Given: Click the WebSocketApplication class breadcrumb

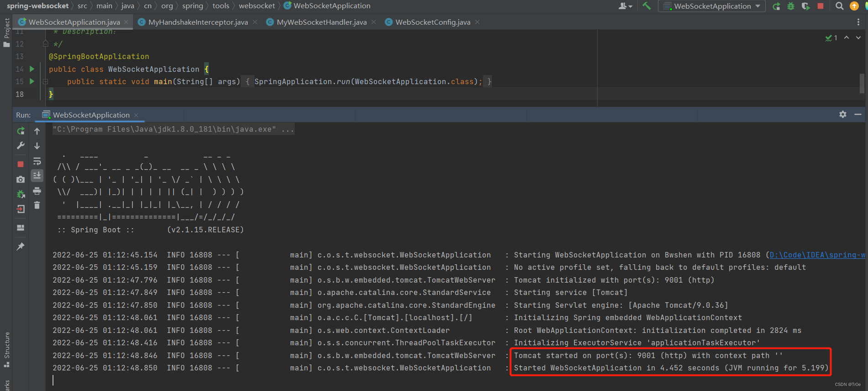Looking at the screenshot, I should (327, 6).
